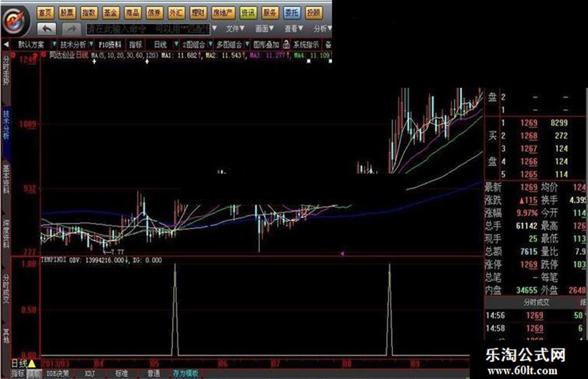Open the 股票 stocks toolbar button

click(x=67, y=13)
